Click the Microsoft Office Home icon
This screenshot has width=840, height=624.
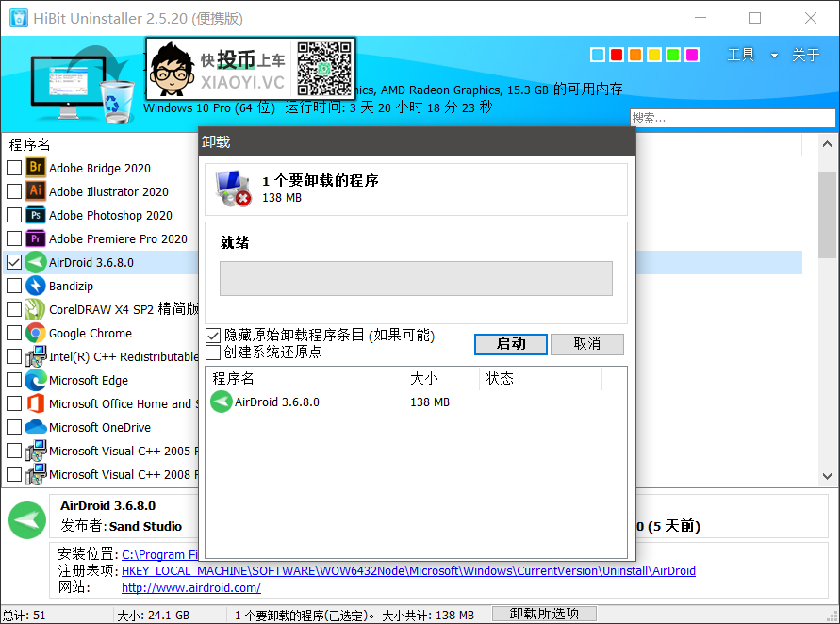(36, 403)
